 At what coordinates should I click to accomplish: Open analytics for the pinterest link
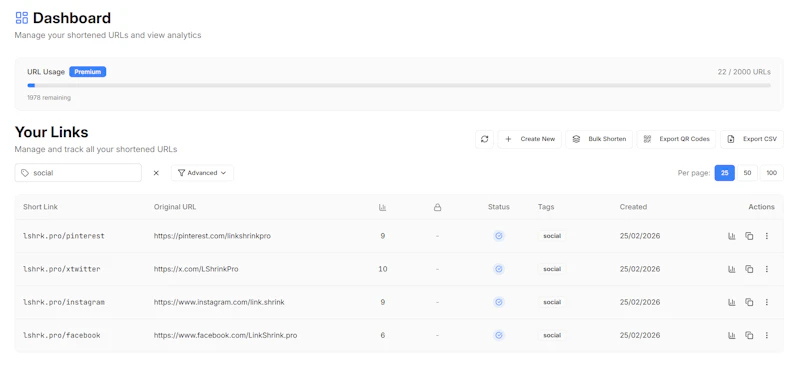tap(732, 236)
